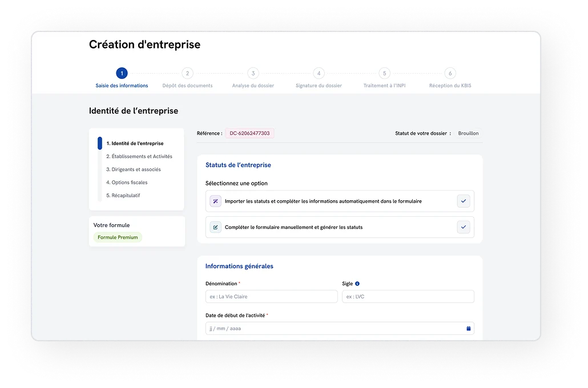The height and width of the screenshot is (388, 588).
Task: Select step 2 circle Dépôt des documents
Action: [x=187, y=73]
